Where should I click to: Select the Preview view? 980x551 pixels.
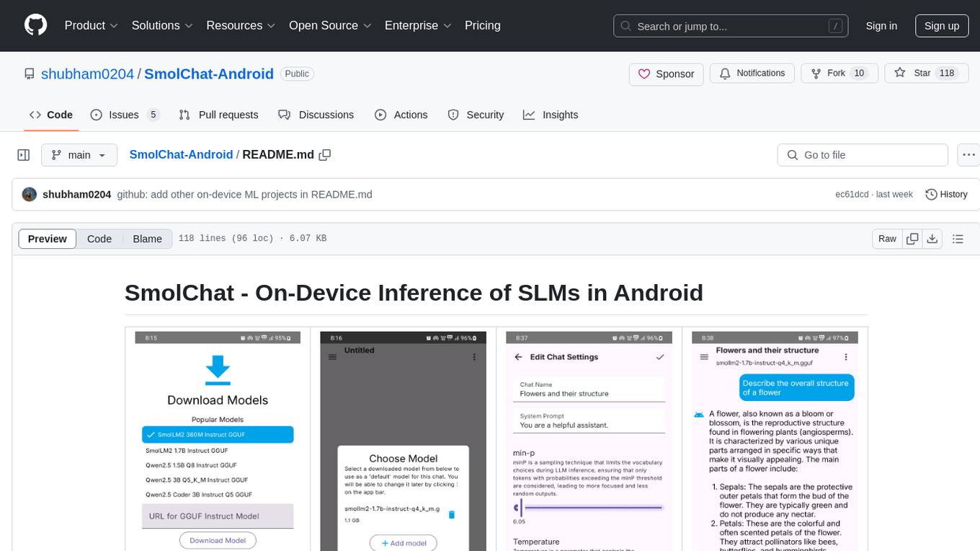click(x=48, y=239)
